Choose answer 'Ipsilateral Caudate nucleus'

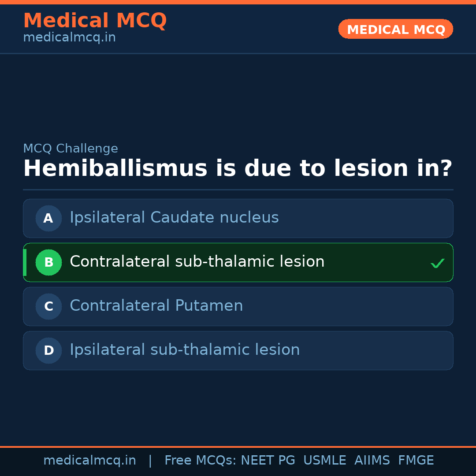click(174, 218)
